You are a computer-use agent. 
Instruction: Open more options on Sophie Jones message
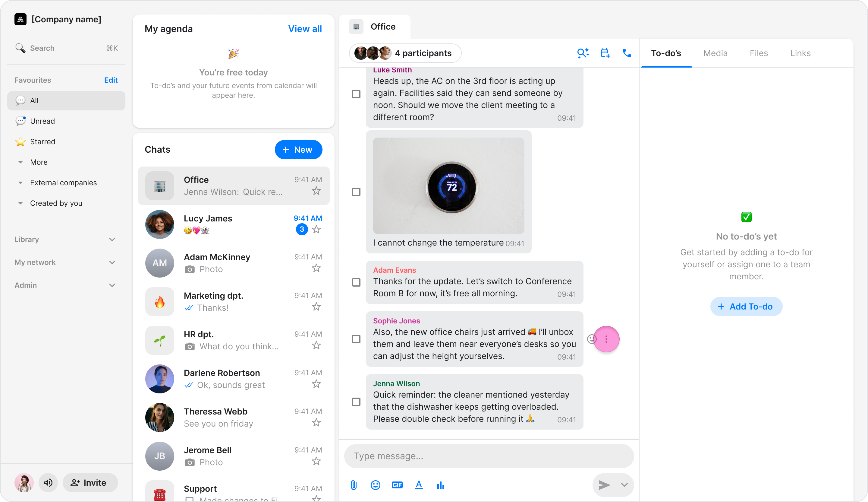[x=606, y=339]
